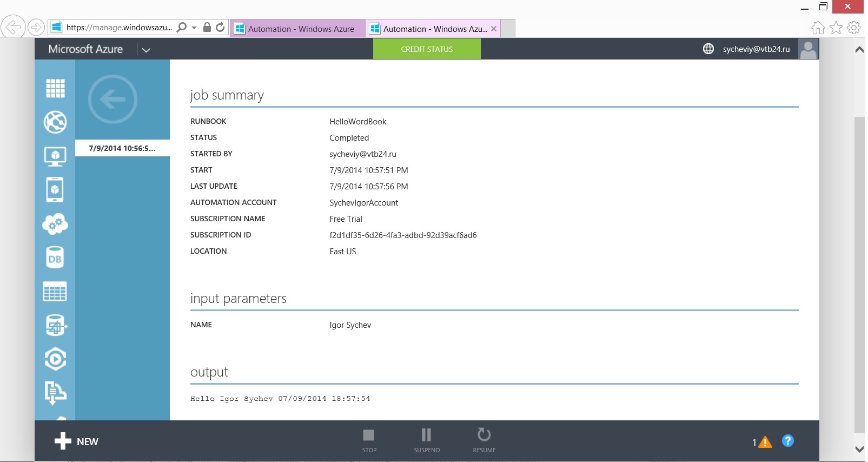This screenshot has width=868, height=462.
Task: Switch to first Automation - Windows Azure tab
Action: (x=298, y=29)
